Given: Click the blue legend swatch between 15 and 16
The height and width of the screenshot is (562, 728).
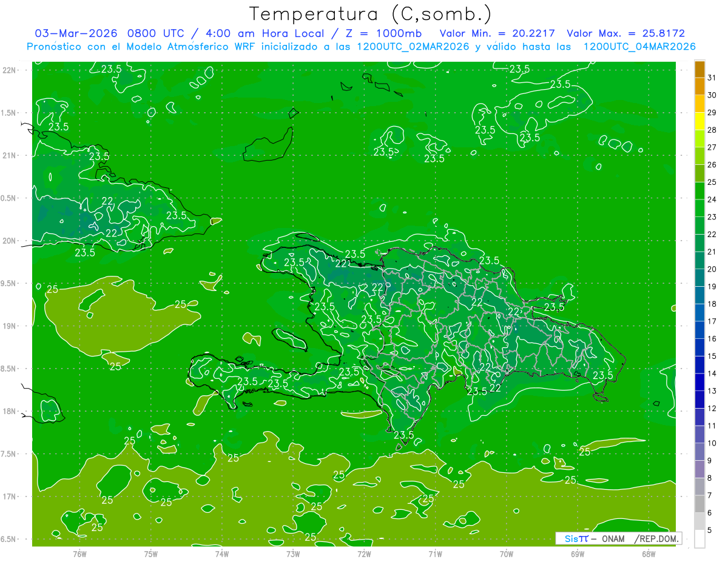Looking at the screenshot, I should [699, 348].
